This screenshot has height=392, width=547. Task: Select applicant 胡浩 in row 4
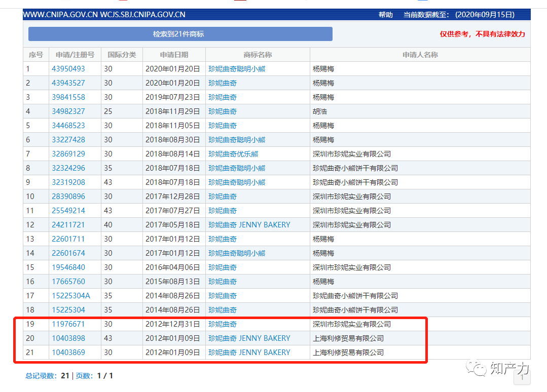coord(320,111)
